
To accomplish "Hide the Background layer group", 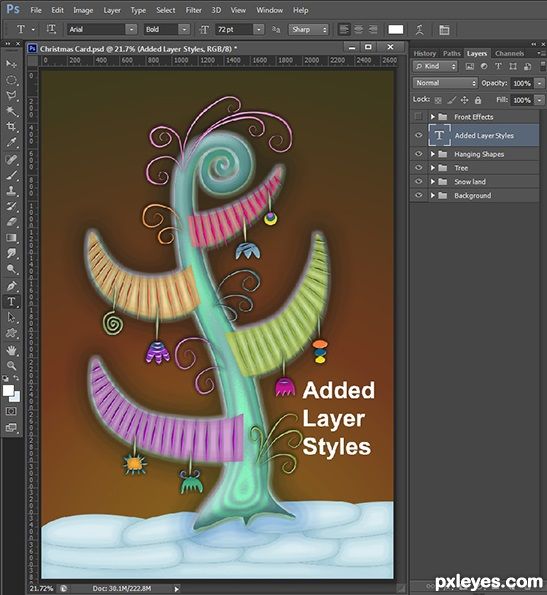I will click(x=418, y=195).
